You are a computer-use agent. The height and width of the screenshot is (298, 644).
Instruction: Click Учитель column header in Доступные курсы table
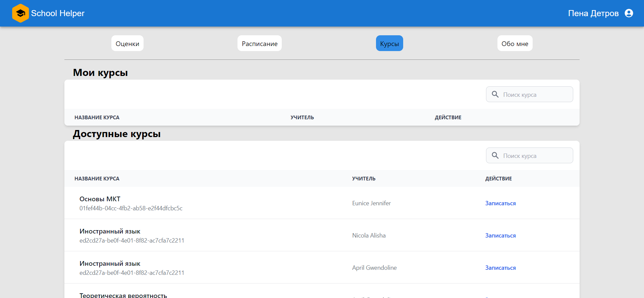coord(364,178)
